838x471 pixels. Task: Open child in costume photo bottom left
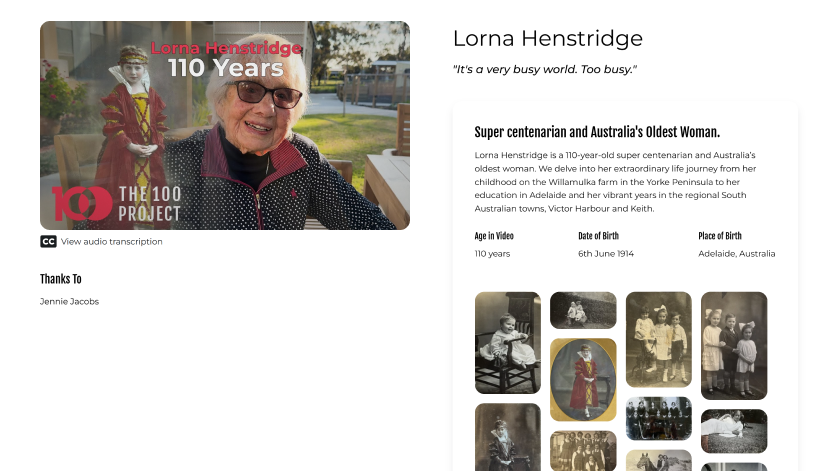pyautogui.click(x=508, y=437)
